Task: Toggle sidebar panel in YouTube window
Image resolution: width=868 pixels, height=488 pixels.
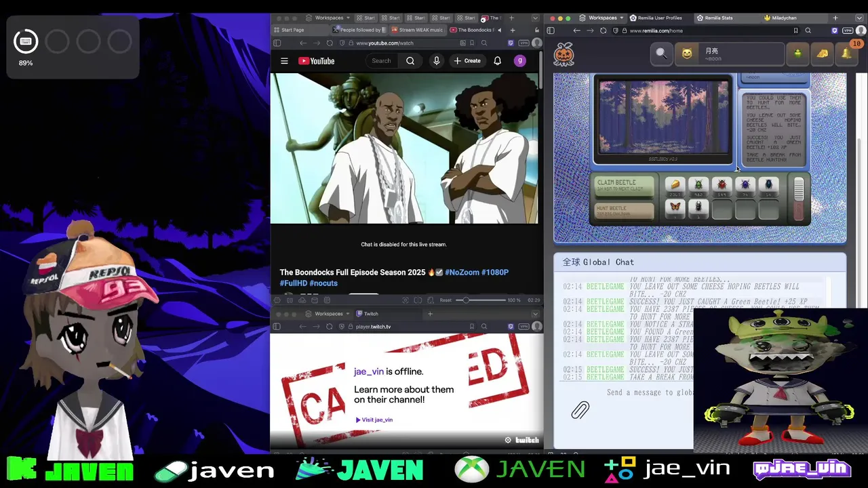Action: tap(277, 43)
